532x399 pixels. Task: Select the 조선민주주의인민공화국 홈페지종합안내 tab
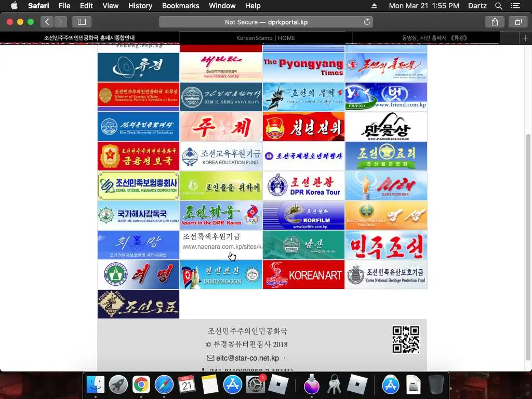pyautogui.click(x=89, y=38)
